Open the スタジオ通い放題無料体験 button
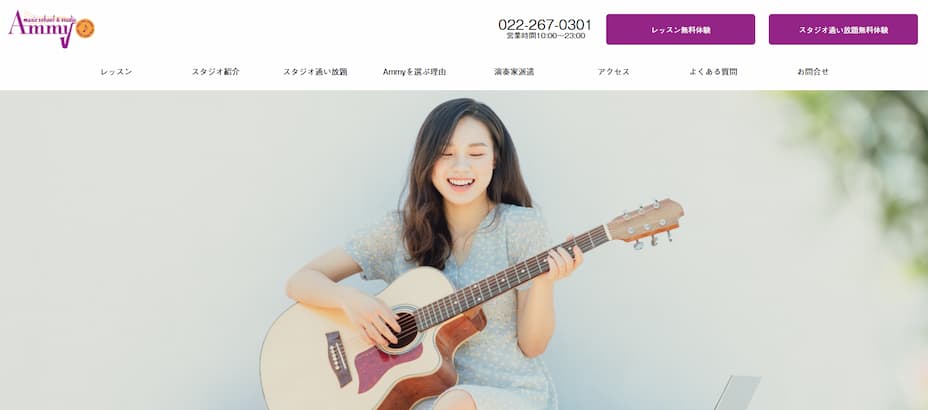Image resolution: width=928 pixels, height=410 pixels. click(x=843, y=30)
